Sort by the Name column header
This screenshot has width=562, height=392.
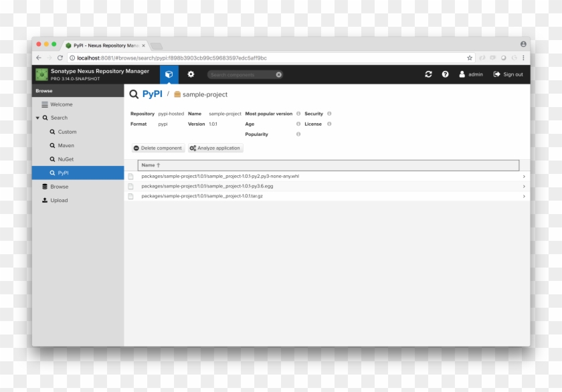tap(148, 165)
